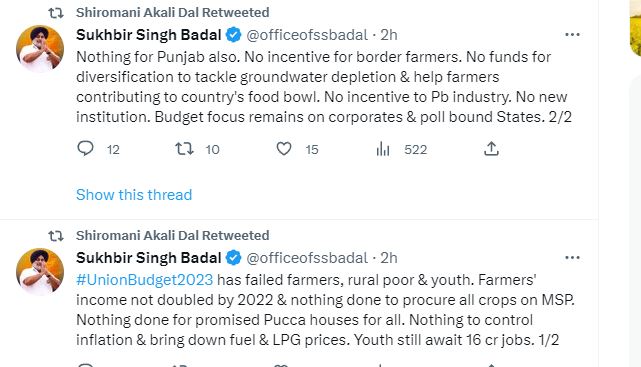The height and width of the screenshot is (367, 641).
Task: Show this thread
Action: point(134,195)
